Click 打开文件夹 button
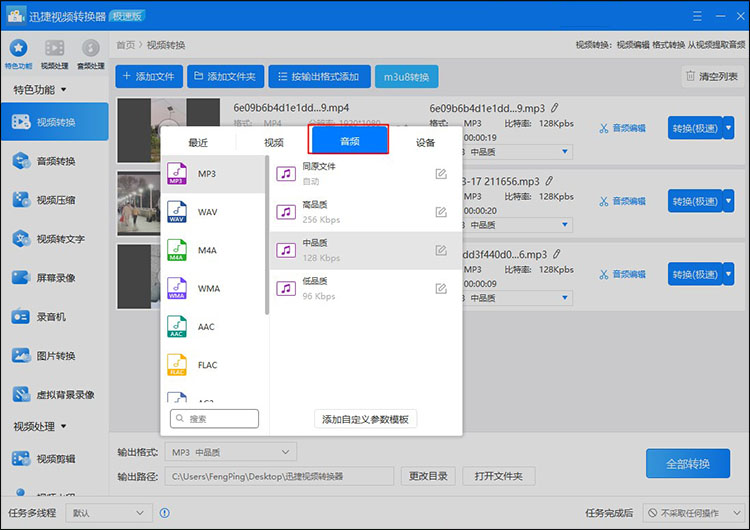The width and height of the screenshot is (750, 530). pos(498,476)
